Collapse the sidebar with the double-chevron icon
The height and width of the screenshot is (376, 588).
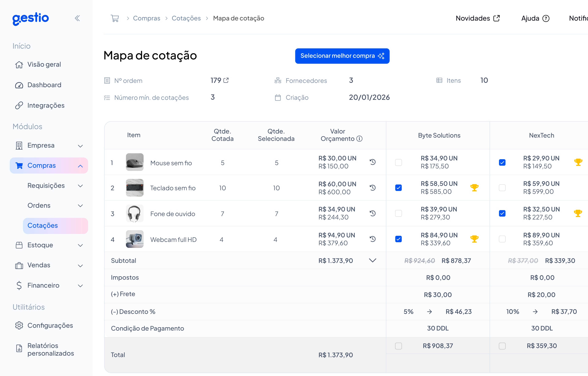coord(77,18)
